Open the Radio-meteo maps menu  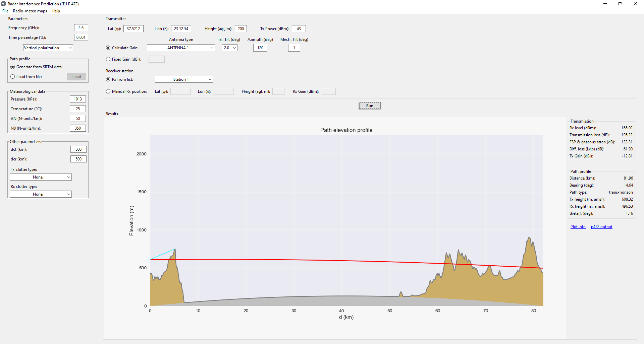tap(30, 11)
